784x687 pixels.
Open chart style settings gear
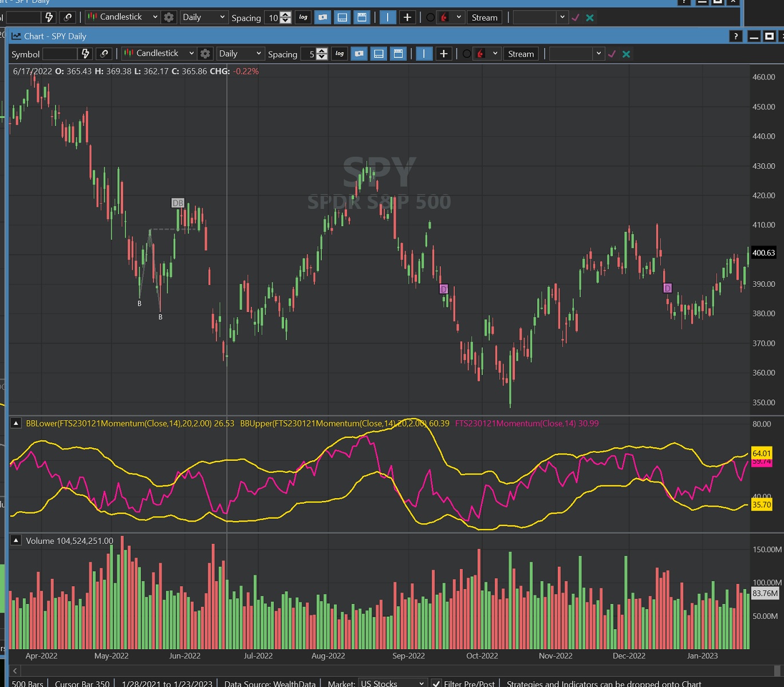[205, 54]
